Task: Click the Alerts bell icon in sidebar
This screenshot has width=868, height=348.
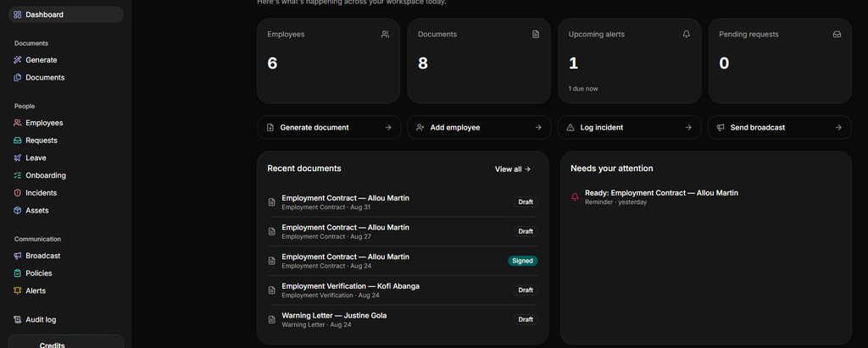Action: [x=18, y=291]
